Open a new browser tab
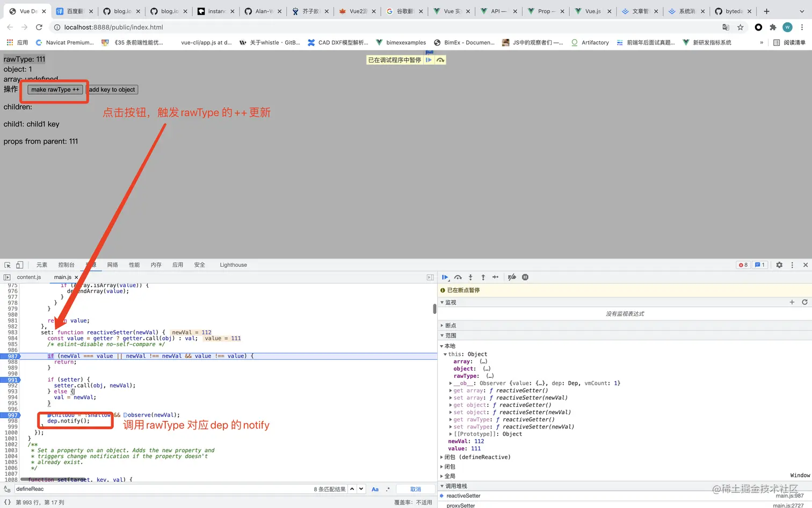Image resolution: width=812 pixels, height=508 pixels. 766,11
